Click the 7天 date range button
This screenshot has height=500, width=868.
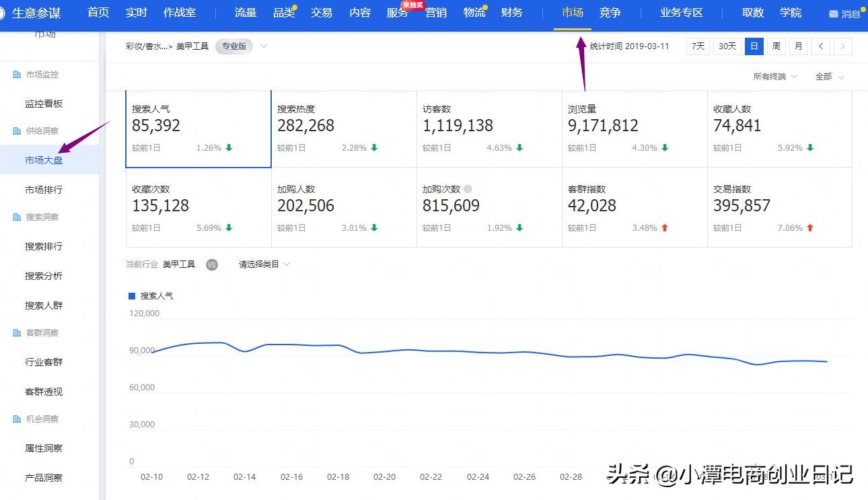[698, 46]
